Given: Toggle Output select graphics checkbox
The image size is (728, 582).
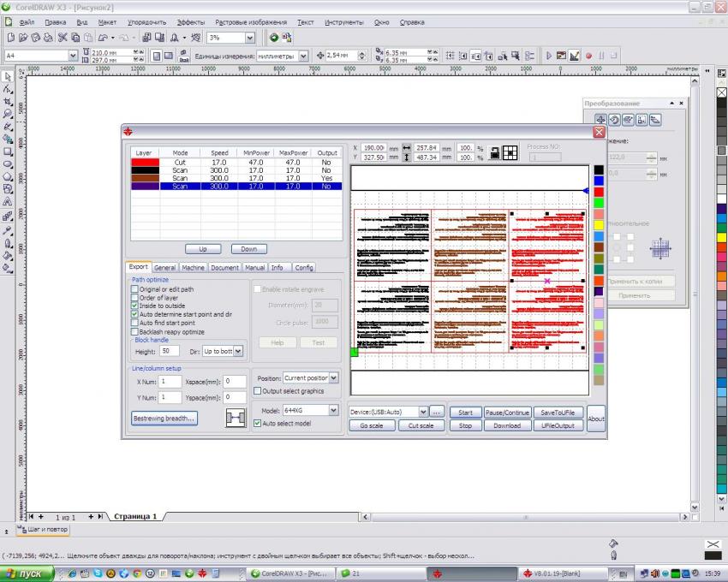Looking at the screenshot, I should click(257, 391).
